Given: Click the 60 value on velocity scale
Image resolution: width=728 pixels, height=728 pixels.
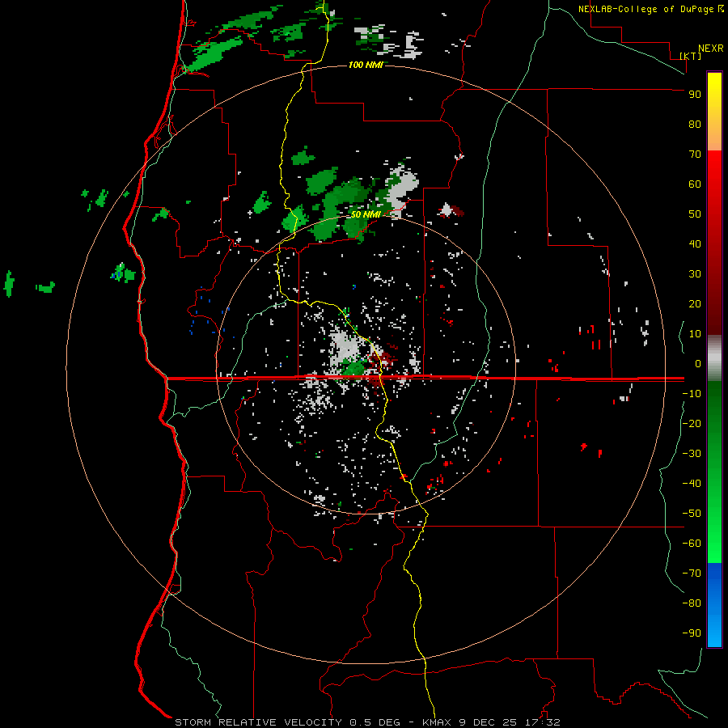Looking at the screenshot, I should [695, 184].
